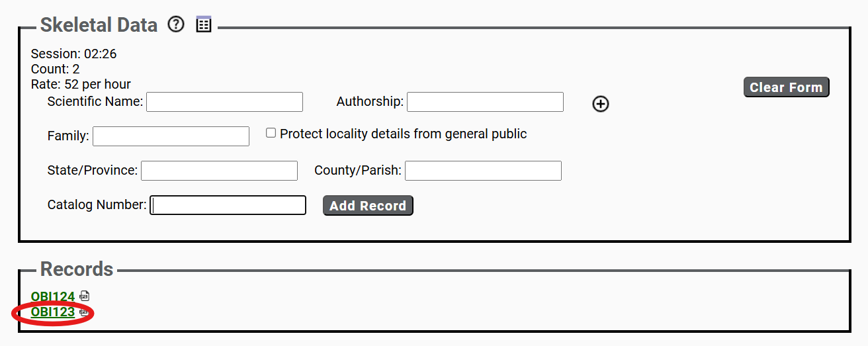Focus the Scientific Name text field
Screen dimensions: 868x352
tap(224, 102)
